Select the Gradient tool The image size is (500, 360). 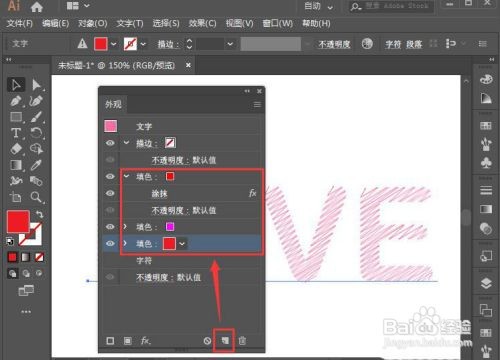coord(16,165)
